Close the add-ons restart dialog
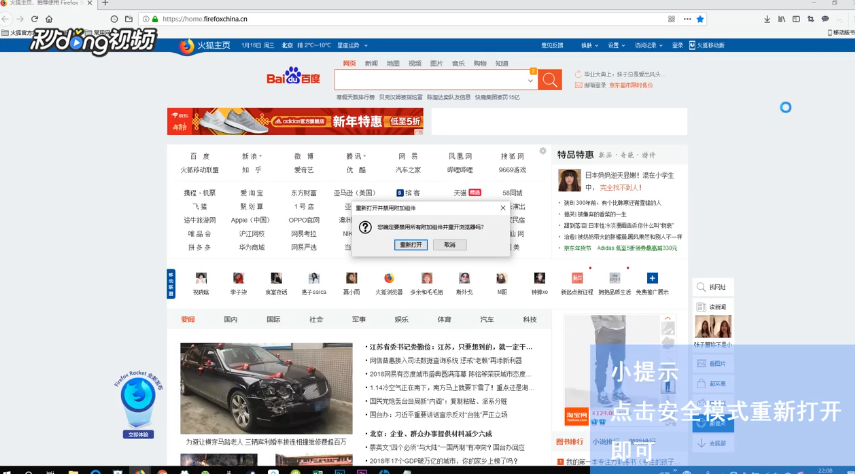This screenshot has height=474, width=855. pos(503,208)
